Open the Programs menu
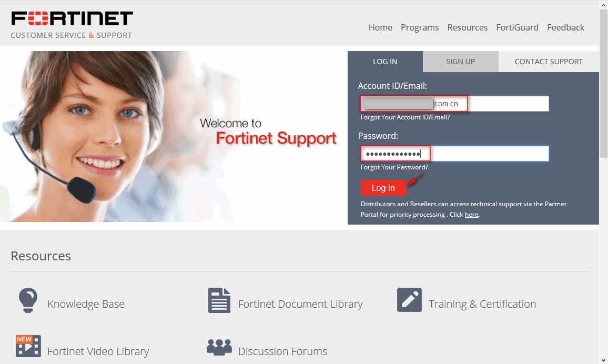 point(420,27)
